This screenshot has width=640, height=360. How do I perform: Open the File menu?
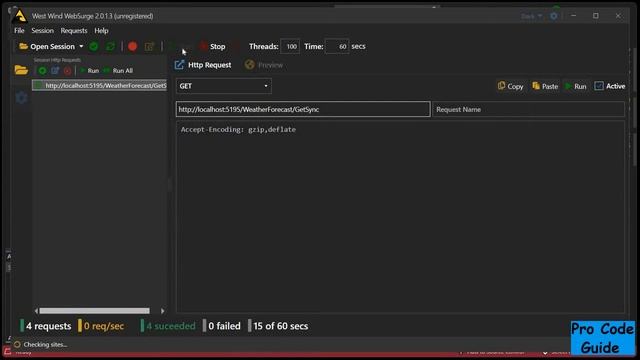19,31
